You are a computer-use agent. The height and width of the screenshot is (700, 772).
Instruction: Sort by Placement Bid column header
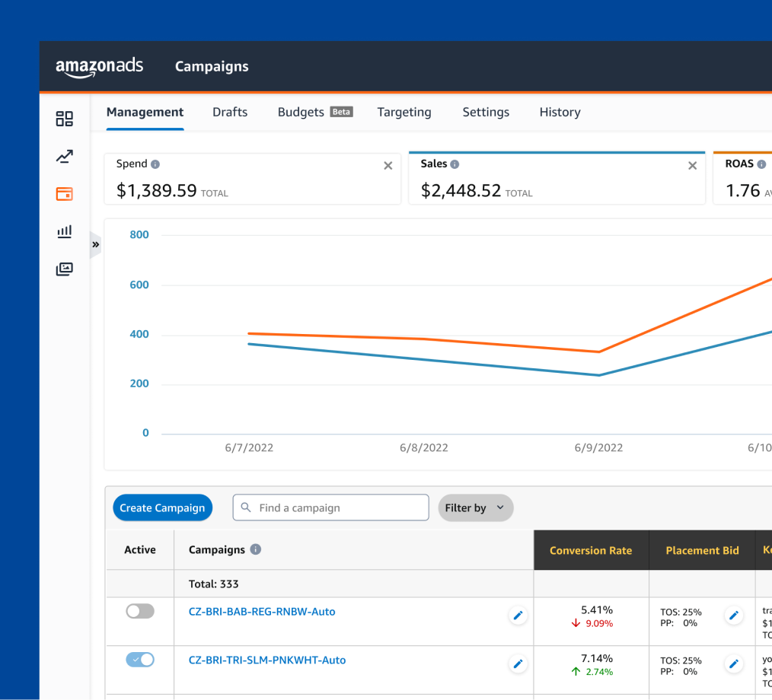(702, 550)
